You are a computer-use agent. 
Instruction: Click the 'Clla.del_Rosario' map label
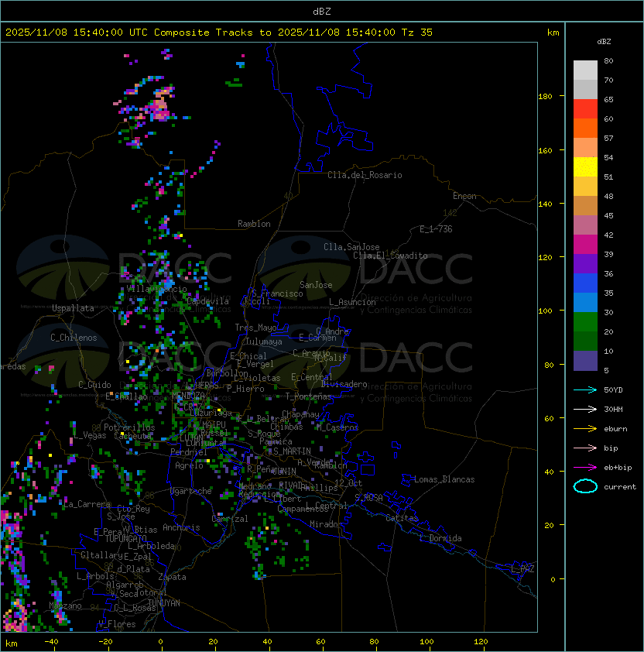365,175
